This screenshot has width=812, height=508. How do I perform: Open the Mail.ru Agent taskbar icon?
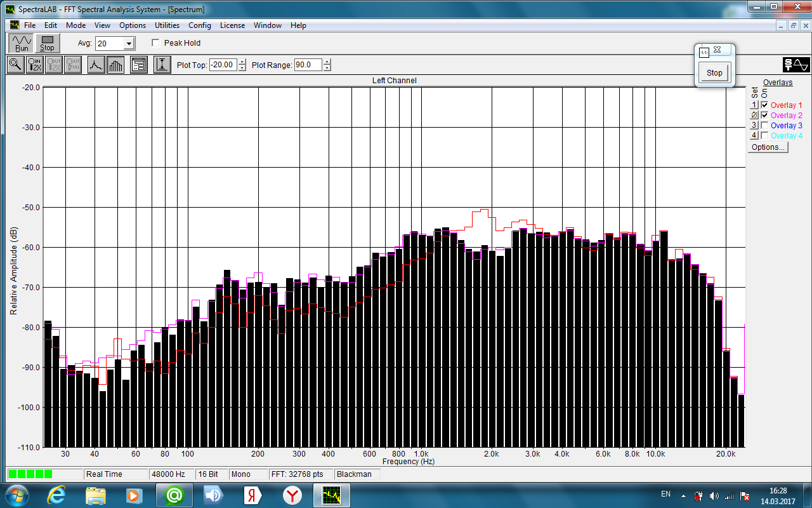click(174, 495)
